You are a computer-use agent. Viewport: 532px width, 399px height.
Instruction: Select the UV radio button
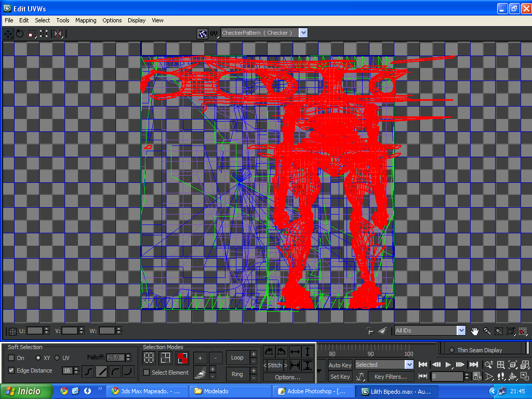[57, 358]
